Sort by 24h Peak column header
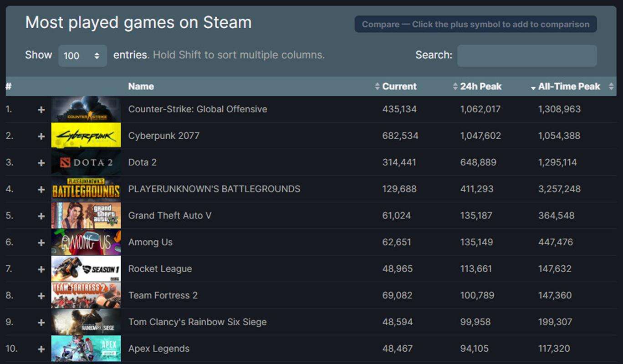Image resolution: width=623 pixels, height=364 pixels. [480, 86]
